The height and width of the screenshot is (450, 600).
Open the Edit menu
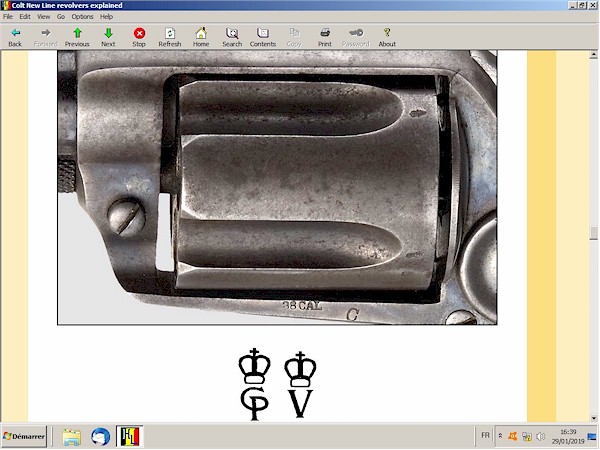pyautogui.click(x=25, y=16)
